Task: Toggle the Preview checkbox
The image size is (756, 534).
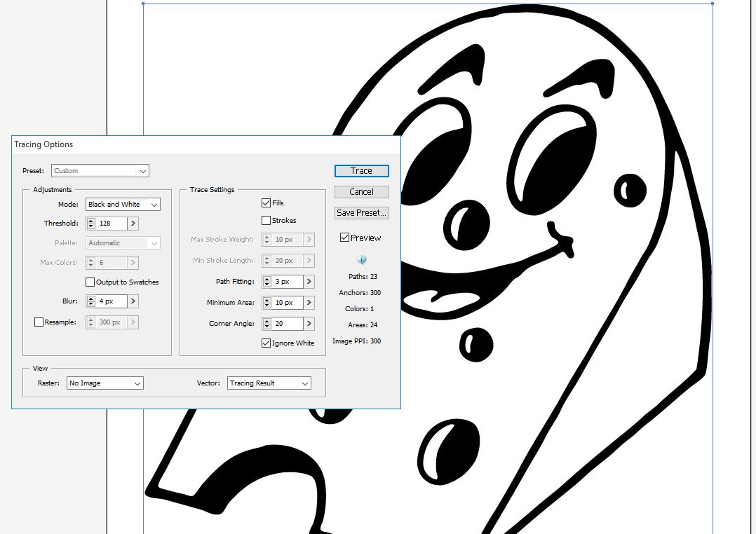Action: [344, 238]
